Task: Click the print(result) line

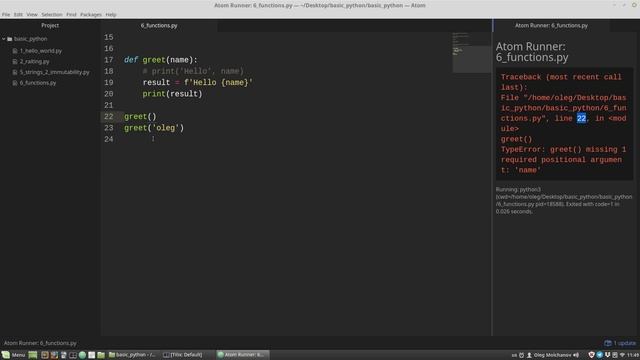Action: (x=172, y=94)
